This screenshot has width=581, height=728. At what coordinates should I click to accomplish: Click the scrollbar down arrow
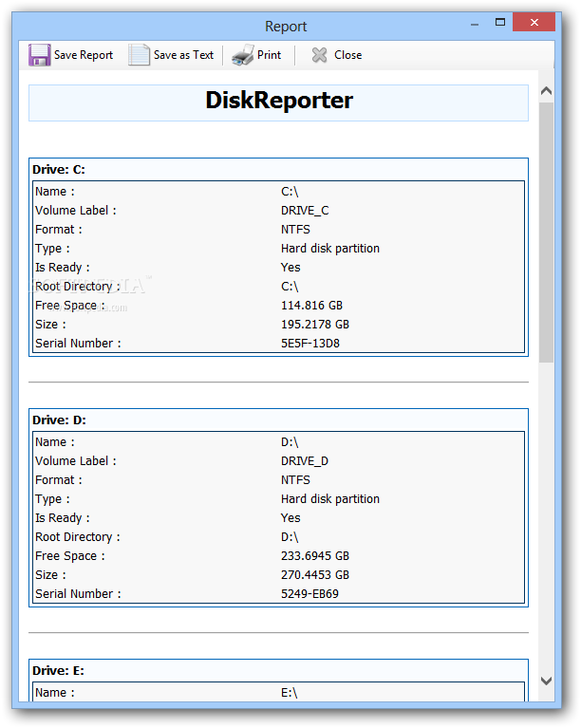[546, 681]
